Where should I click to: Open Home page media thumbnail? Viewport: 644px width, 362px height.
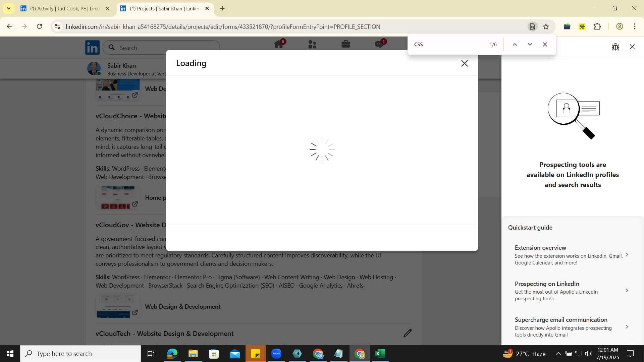[x=118, y=198]
